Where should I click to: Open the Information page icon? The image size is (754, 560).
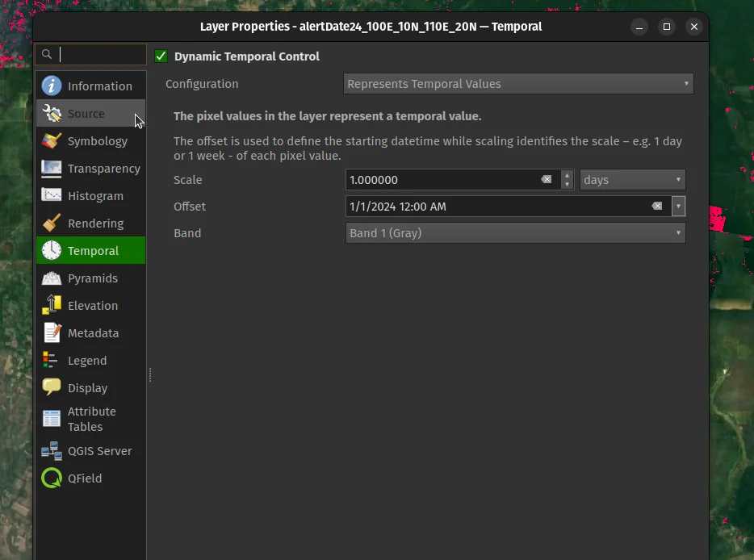[x=52, y=86]
